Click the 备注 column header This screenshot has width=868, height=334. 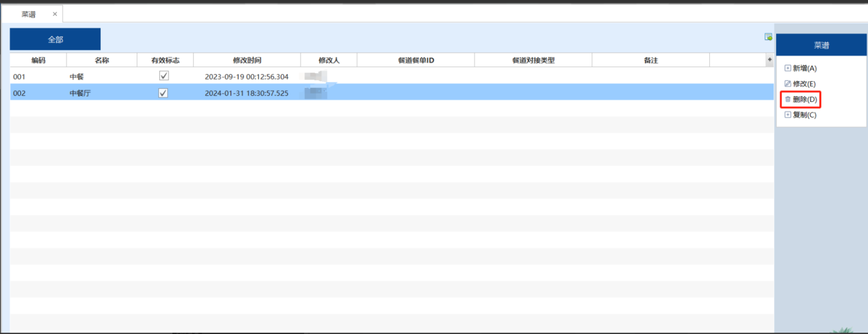coord(650,60)
